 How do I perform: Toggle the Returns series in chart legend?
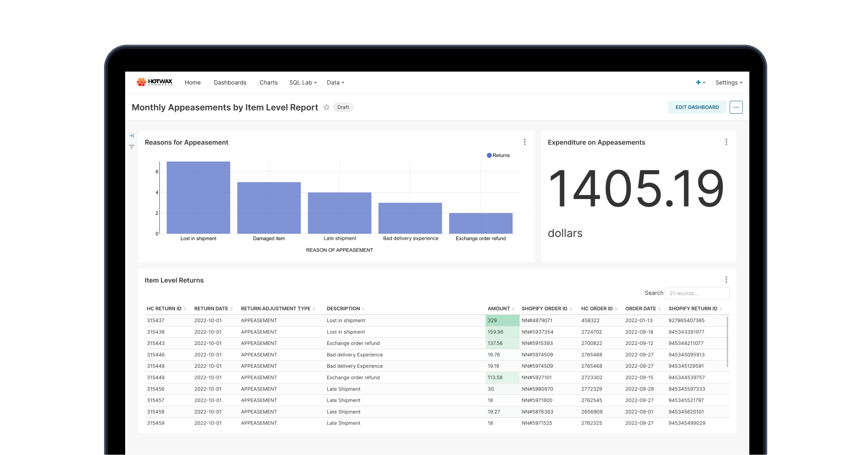[x=498, y=156]
